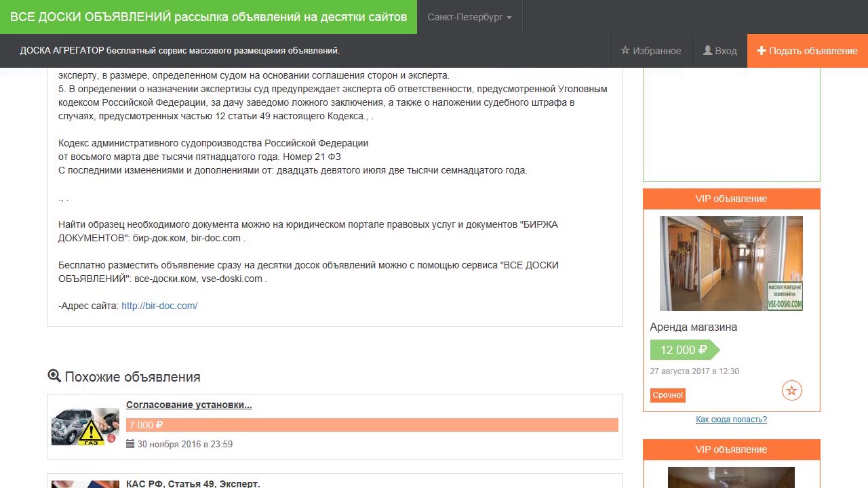Click the Похожие объявления heading
868x488 pixels.
(132, 377)
